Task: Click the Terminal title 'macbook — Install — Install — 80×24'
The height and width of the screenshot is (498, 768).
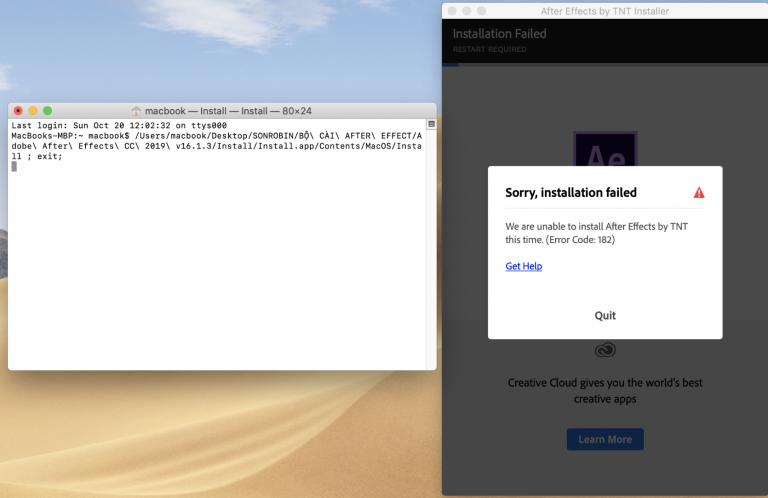Action: pos(228,111)
